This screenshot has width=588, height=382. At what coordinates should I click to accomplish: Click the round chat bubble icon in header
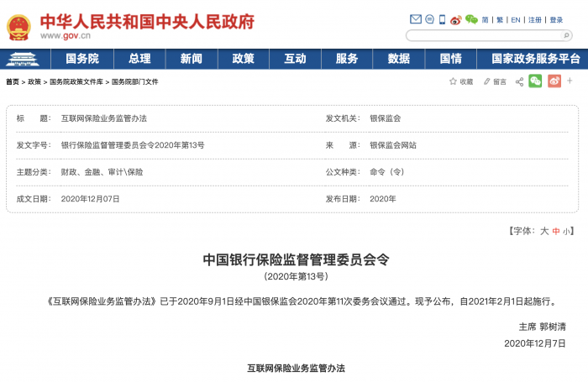(430, 19)
